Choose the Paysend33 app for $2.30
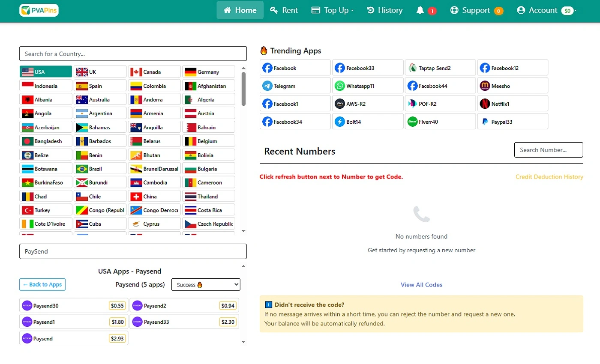The width and height of the screenshot is (600, 364). [184, 322]
